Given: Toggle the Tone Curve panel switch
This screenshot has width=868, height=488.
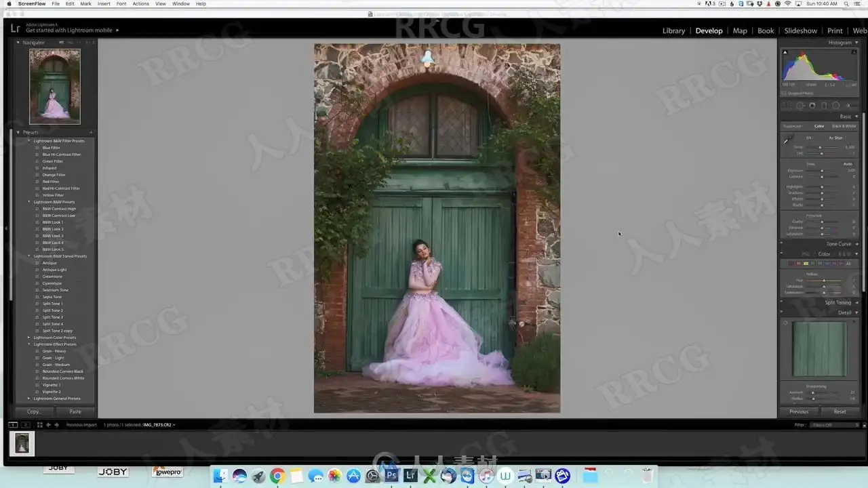Looking at the screenshot, I should tap(781, 243).
